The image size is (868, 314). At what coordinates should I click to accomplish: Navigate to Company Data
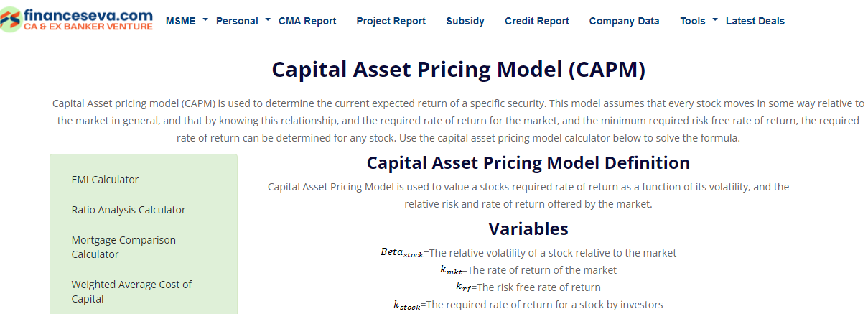pyautogui.click(x=624, y=21)
